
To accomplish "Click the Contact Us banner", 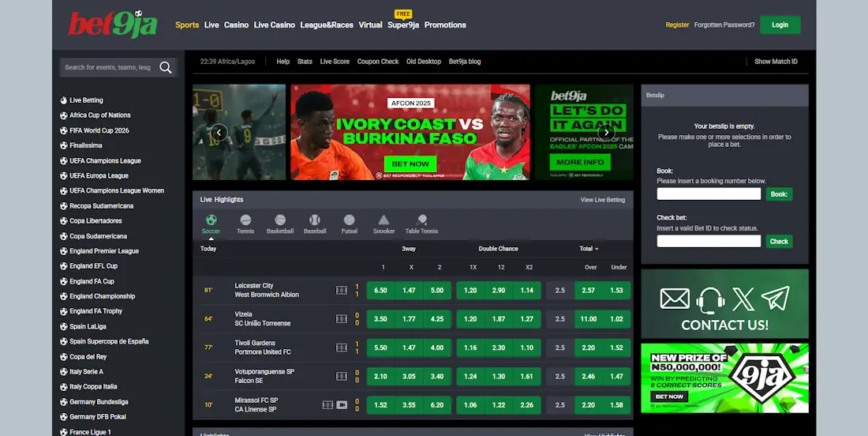I will click(x=724, y=303).
